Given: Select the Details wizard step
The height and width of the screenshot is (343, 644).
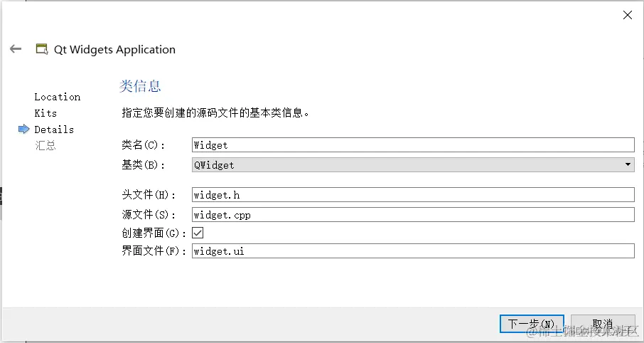Looking at the screenshot, I should 54,130.
